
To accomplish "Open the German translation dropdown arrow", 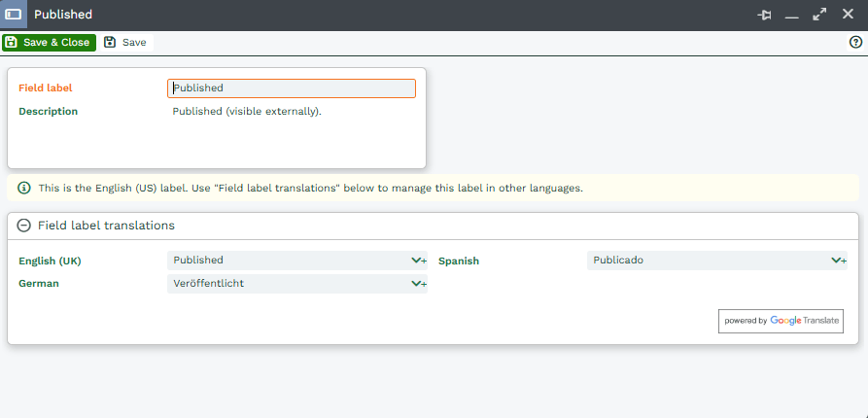I will coord(418,284).
